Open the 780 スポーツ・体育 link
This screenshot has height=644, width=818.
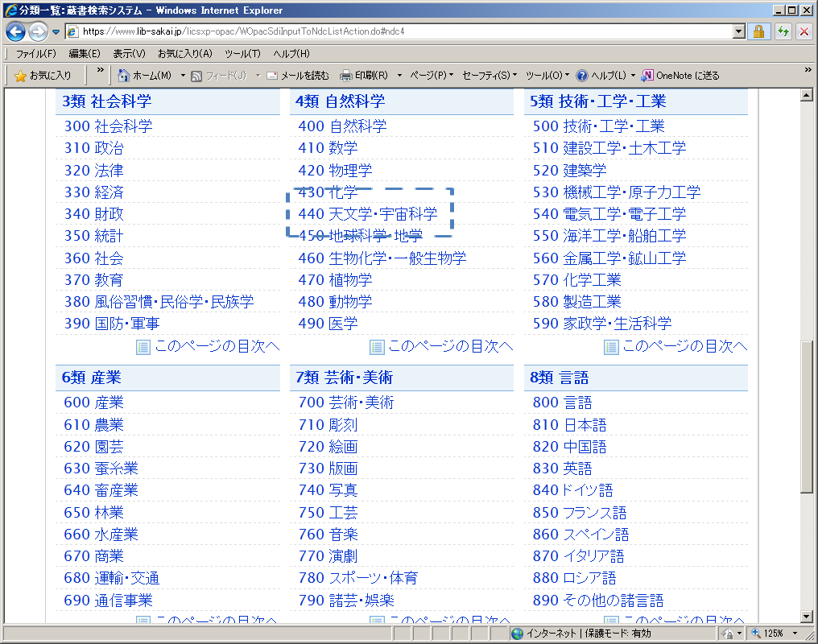358,578
